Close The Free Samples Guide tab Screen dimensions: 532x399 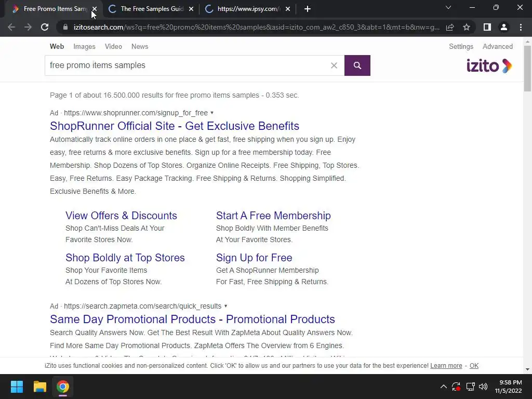(x=191, y=9)
